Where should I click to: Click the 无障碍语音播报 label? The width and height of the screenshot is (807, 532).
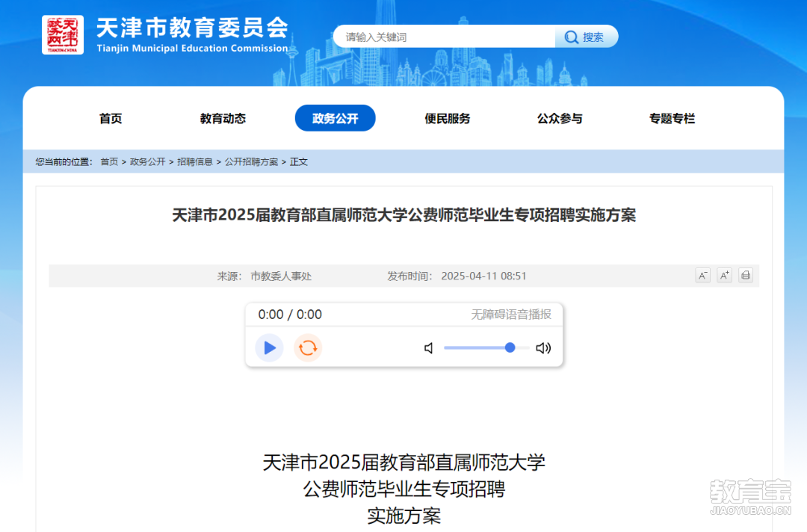[511, 315]
